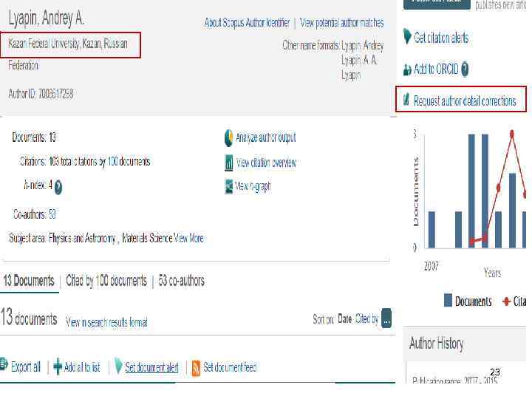Click the citations peak point on chart
The height and width of the screenshot is (399, 532).
point(511,134)
